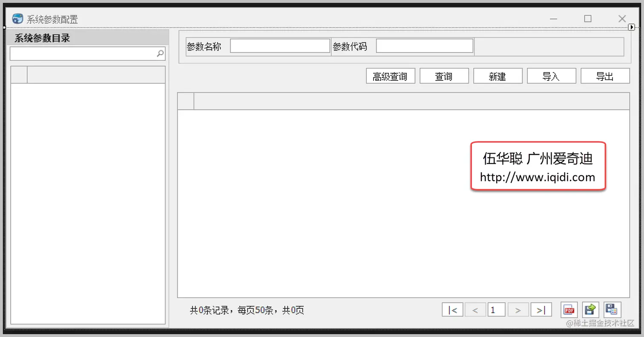Click the 系统参数目录 search box
The image size is (644, 337).
point(88,54)
